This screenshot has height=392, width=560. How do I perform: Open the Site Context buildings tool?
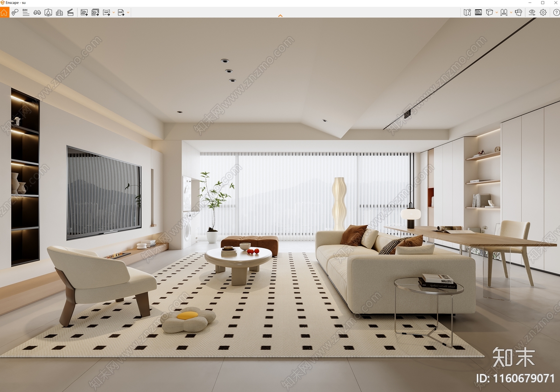pos(59,13)
